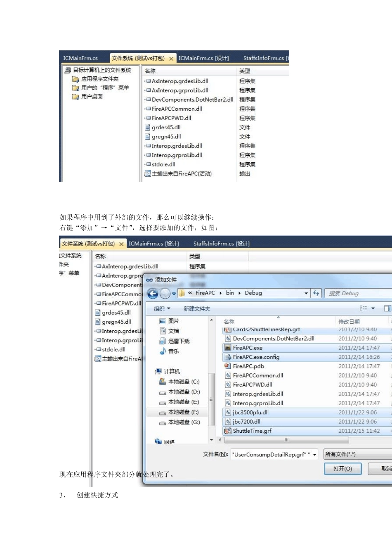Click the horizontal scrollbar in file list
This screenshot has width=392, height=555.
[286, 440]
